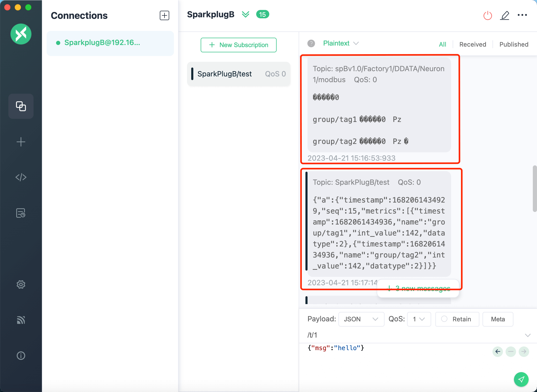Click the pencil edit connection icon
This screenshot has height=392, width=537.
[x=505, y=15]
